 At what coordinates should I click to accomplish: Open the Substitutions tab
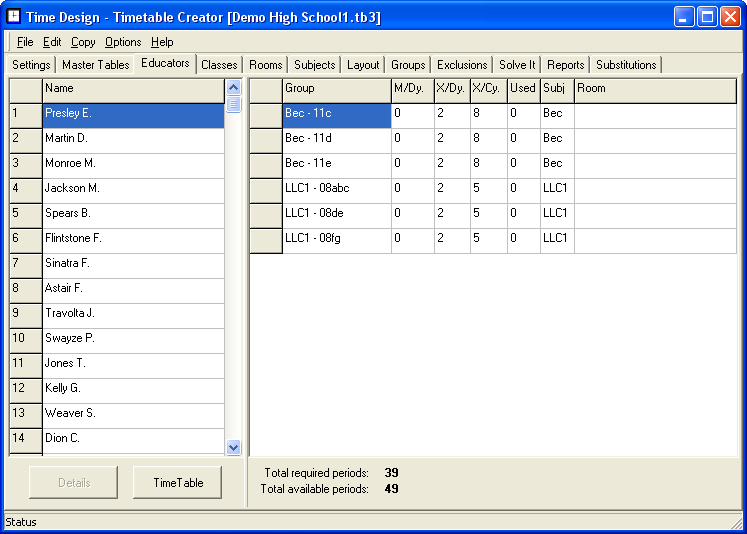point(626,65)
